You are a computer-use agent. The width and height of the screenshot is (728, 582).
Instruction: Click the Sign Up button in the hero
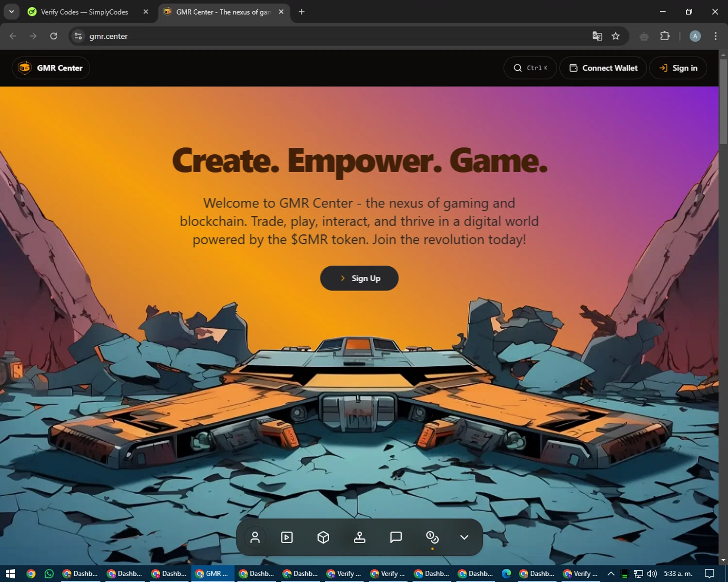(x=359, y=278)
